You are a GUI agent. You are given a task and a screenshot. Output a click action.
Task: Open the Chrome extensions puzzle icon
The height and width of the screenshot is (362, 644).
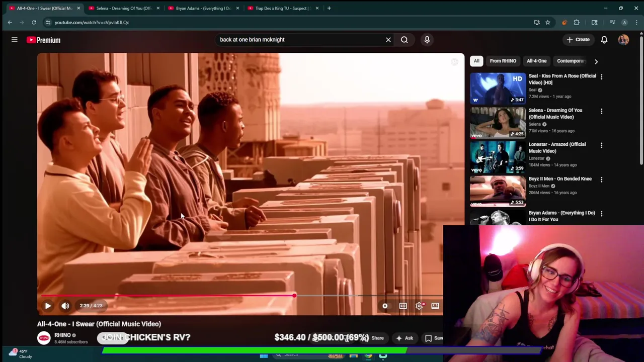coord(577,22)
